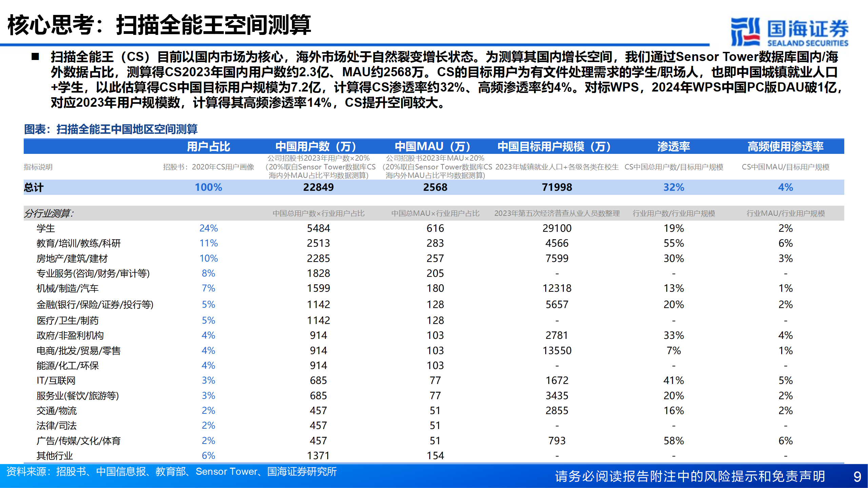Image resolution: width=868 pixels, height=488 pixels.
Task: Click the 法律/司法 row label
Action: coord(57,426)
